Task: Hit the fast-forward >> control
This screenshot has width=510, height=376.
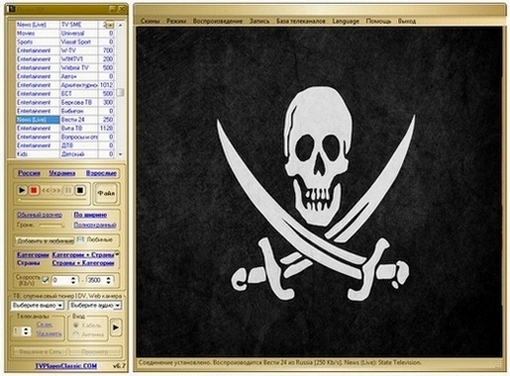Action: pos(57,191)
